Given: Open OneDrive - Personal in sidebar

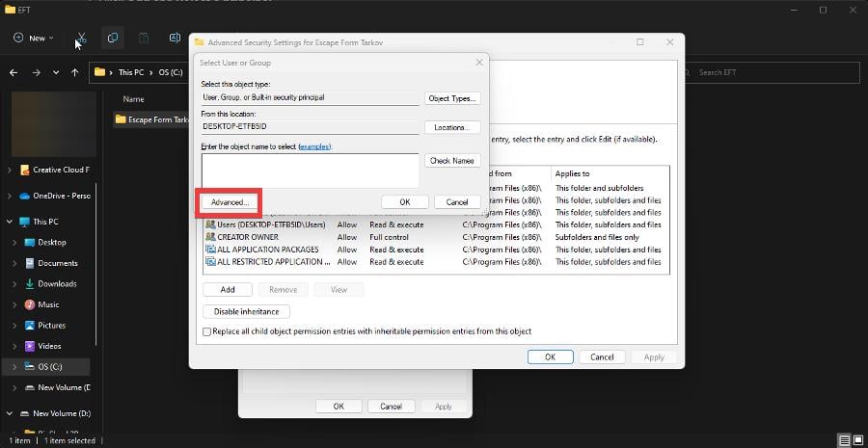Looking at the screenshot, I should pos(55,196).
